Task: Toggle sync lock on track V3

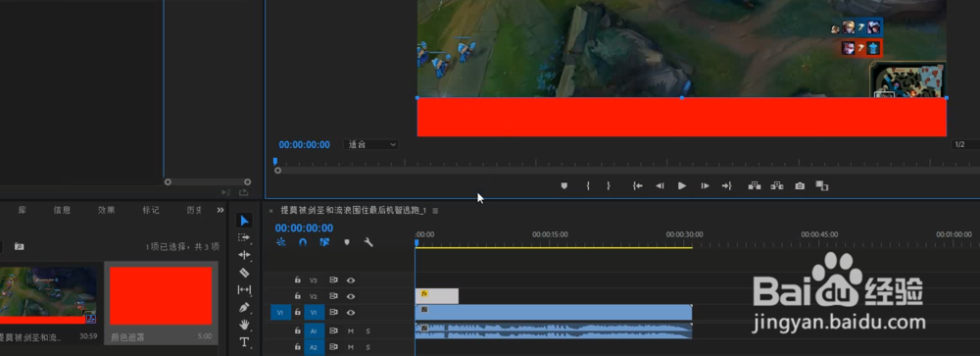Action: 334,280
